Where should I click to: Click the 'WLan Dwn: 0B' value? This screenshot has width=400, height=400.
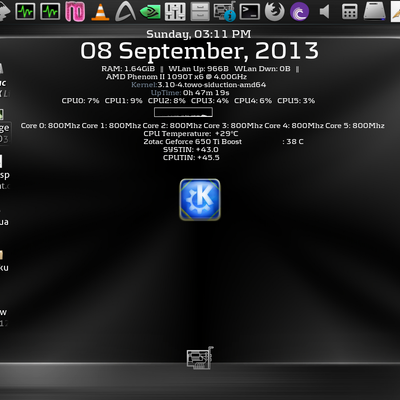tap(262, 69)
